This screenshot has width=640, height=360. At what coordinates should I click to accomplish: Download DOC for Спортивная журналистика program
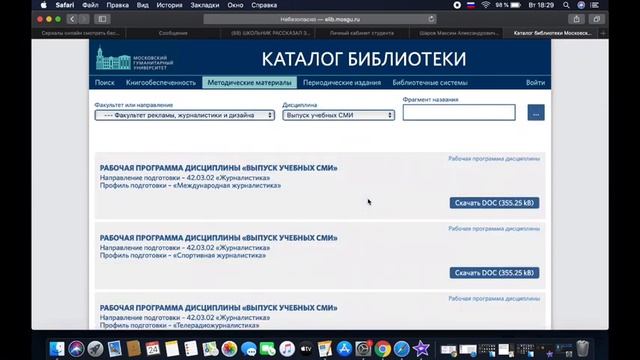click(494, 273)
